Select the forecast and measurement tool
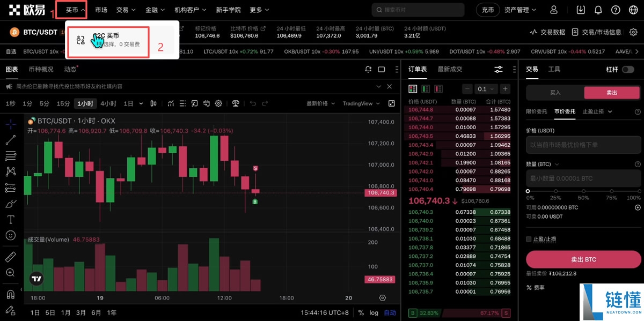Image resolution: width=644 pixels, height=321 pixels. (x=11, y=188)
